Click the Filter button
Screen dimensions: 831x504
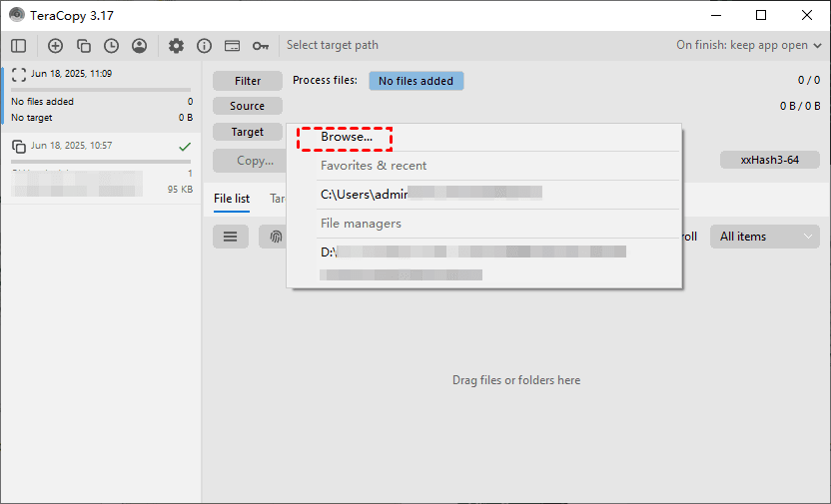(248, 81)
